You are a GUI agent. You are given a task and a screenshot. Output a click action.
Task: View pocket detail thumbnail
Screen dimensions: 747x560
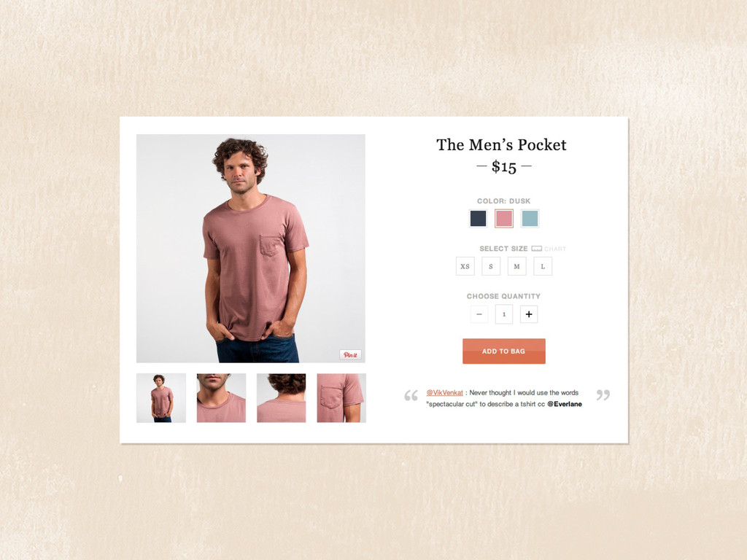coord(341,398)
